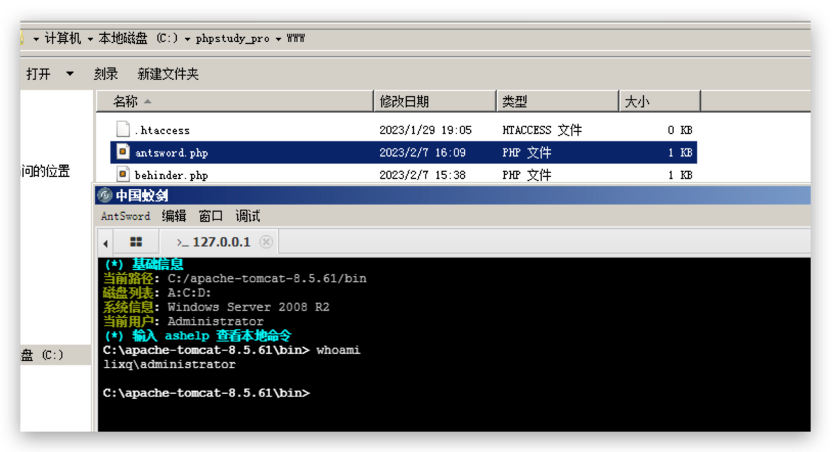The width and height of the screenshot is (832, 452).
Task: Click 新建文件夹 in Explorer toolbar
Action: click(168, 74)
